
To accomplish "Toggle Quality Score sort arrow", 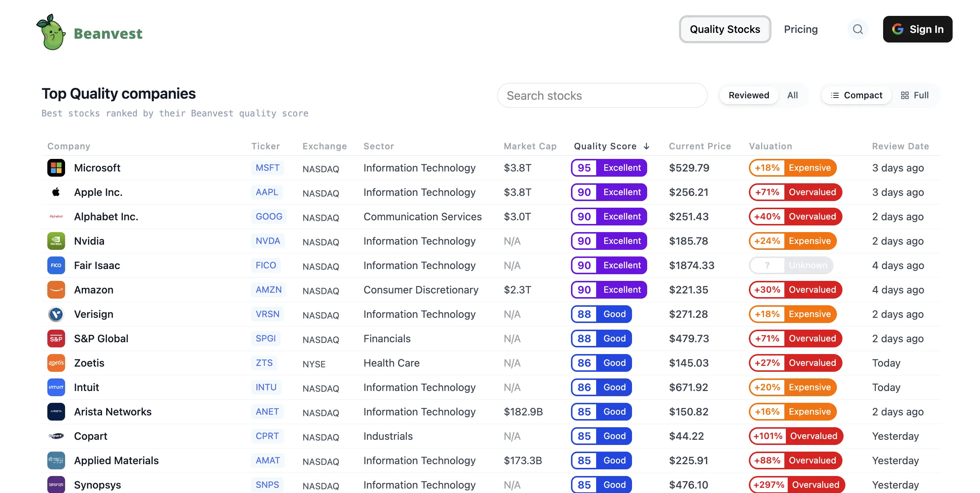I will (x=646, y=146).
